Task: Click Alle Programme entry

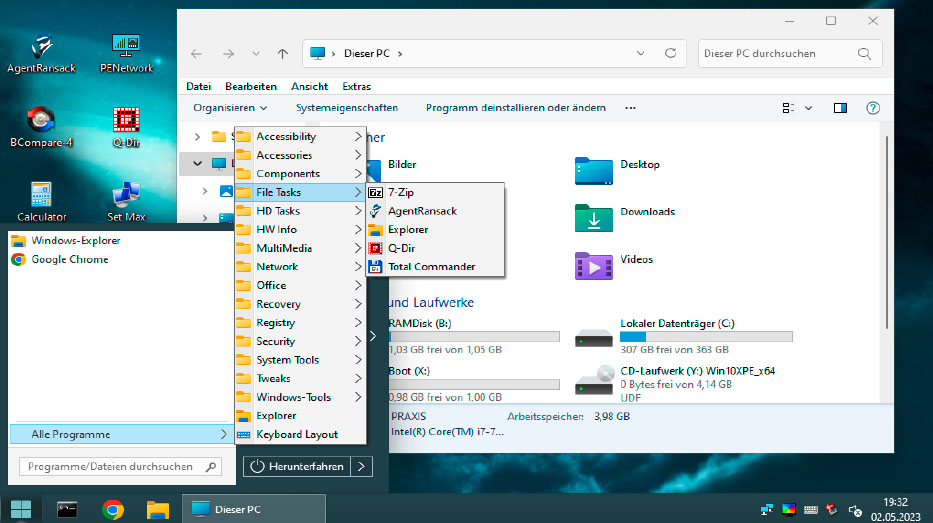Action: (121, 434)
